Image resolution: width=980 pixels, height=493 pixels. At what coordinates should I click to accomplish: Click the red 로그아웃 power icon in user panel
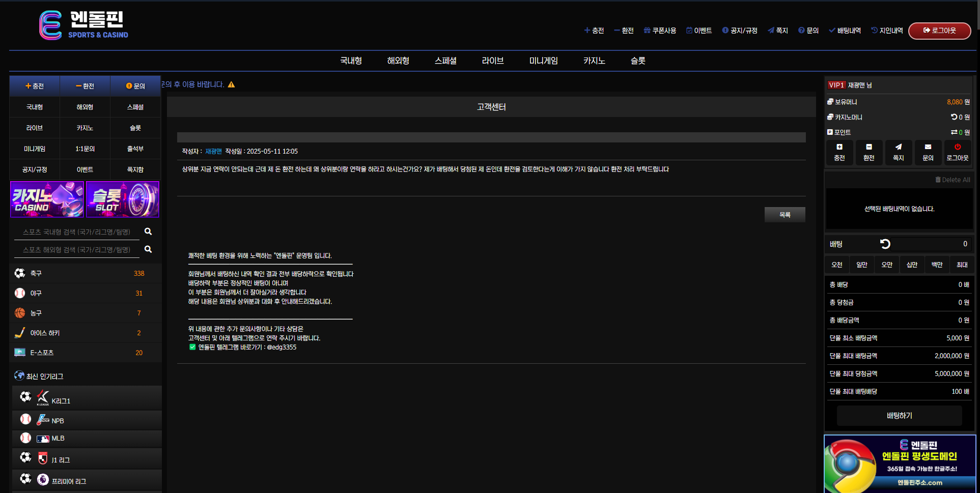(x=957, y=147)
